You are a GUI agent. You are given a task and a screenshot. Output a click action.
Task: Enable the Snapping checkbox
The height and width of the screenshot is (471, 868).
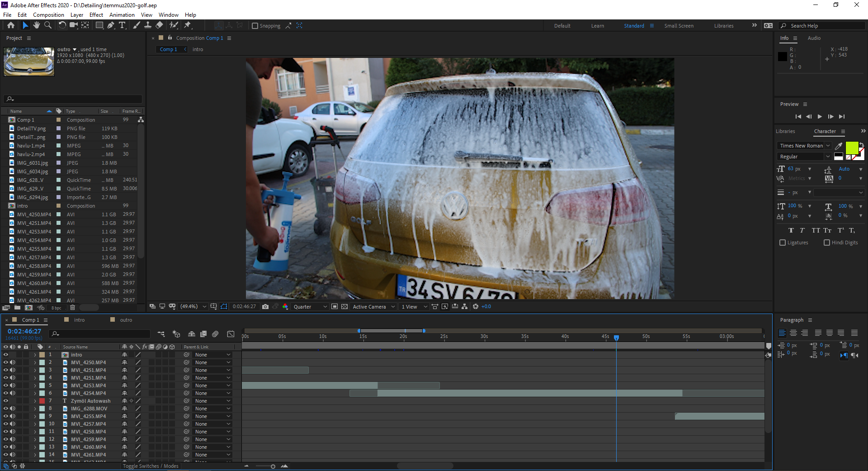(x=255, y=26)
